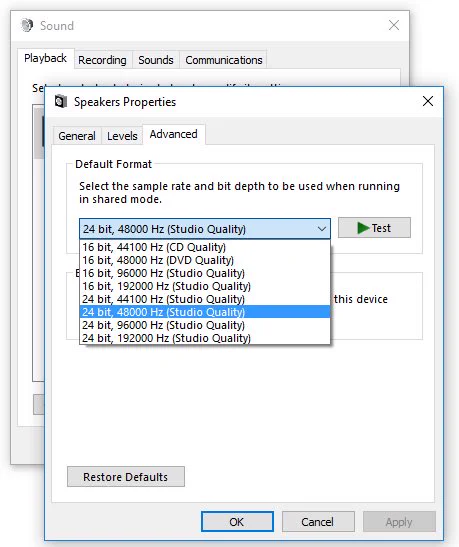Image resolution: width=459 pixels, height=547 pixels.
Task: Click the Sound window speaker icon
Action: tap(27, 25)
